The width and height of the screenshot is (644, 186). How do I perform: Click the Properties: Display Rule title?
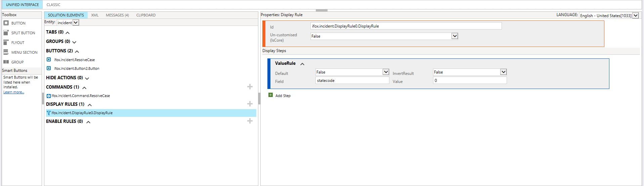point(282,15)
